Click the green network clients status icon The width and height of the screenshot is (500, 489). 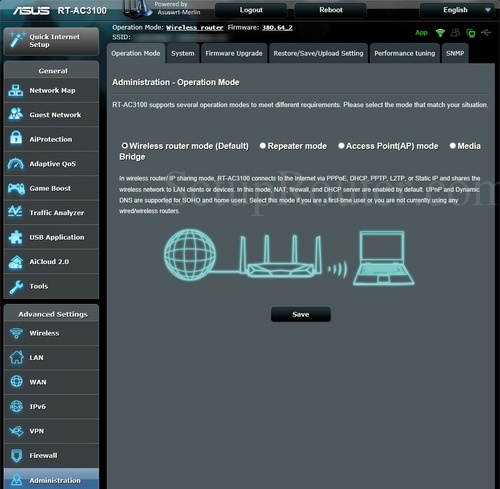click(x=471, y=33)
